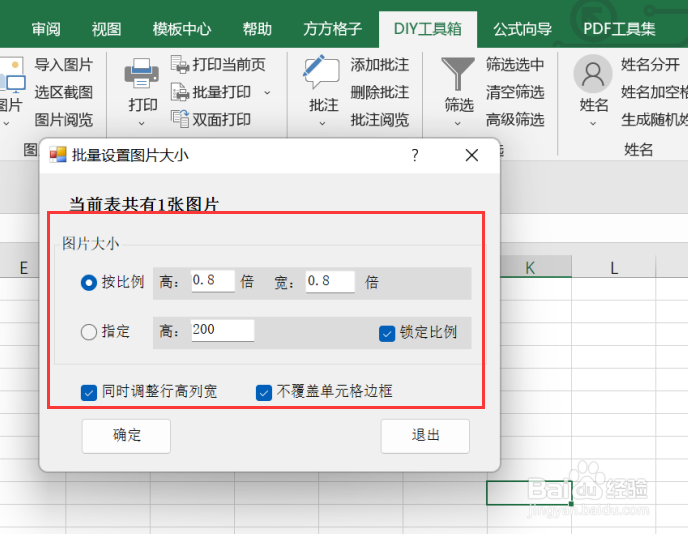
Task: Click the 确定 button
Action: [x=126, y=436]
